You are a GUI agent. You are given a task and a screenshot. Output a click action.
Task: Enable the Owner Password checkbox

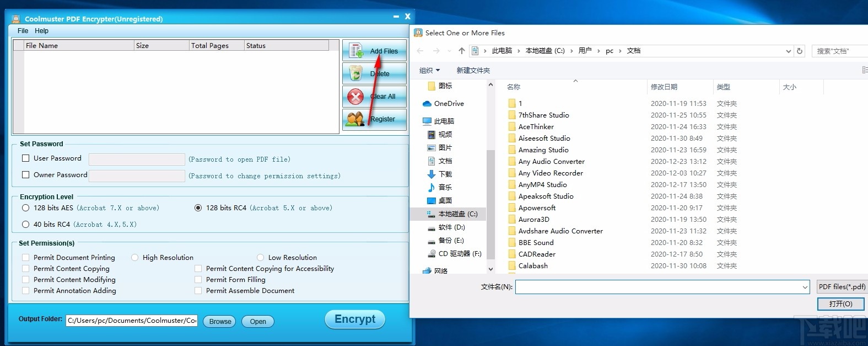25,175
